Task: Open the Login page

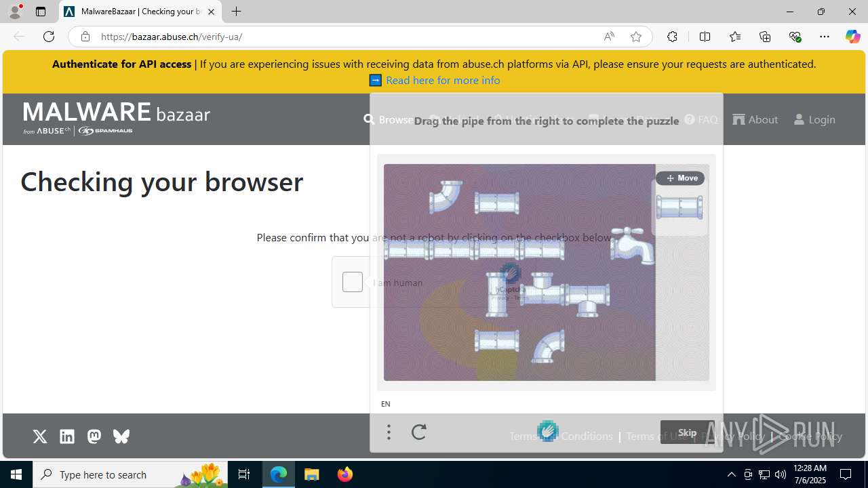Action: pos(814,119)
